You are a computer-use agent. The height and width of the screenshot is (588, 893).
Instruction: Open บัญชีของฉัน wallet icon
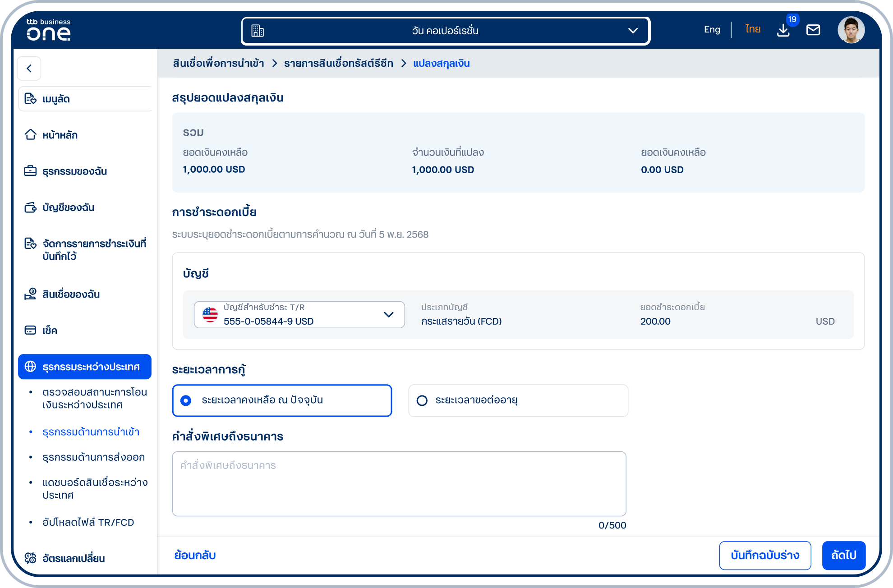[30, 207]
